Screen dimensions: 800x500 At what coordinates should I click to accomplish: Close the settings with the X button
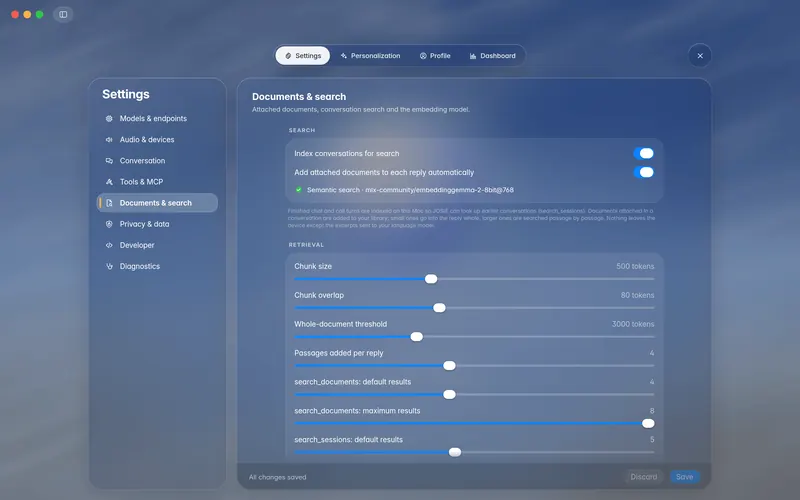[700, 56]
